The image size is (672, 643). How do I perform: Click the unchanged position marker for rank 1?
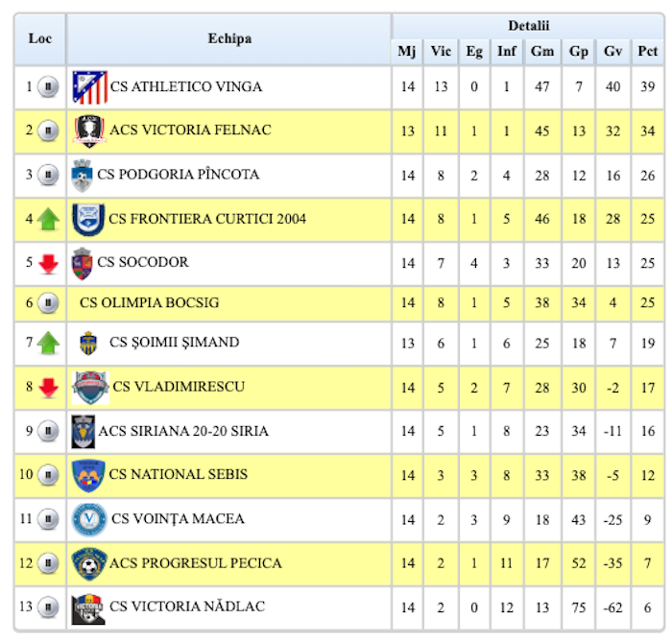pyautogui.click(x=48, y=87)
